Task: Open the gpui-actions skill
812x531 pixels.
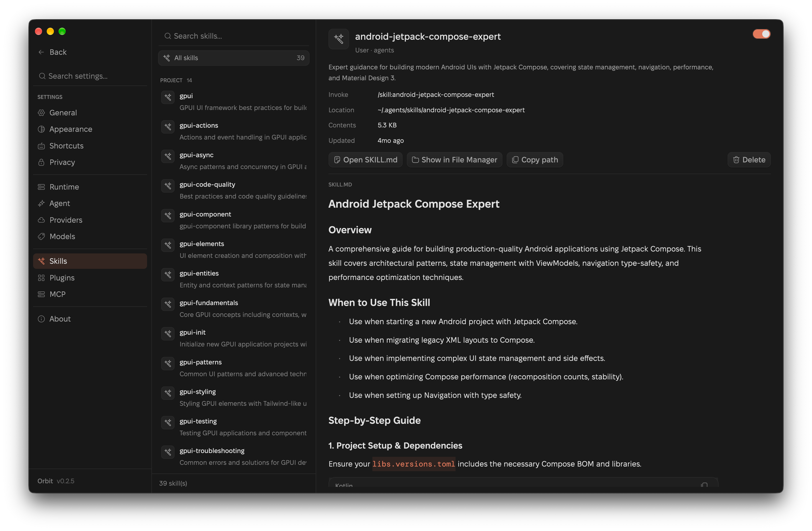Action: pyautogui.click(x=234, y=131)
